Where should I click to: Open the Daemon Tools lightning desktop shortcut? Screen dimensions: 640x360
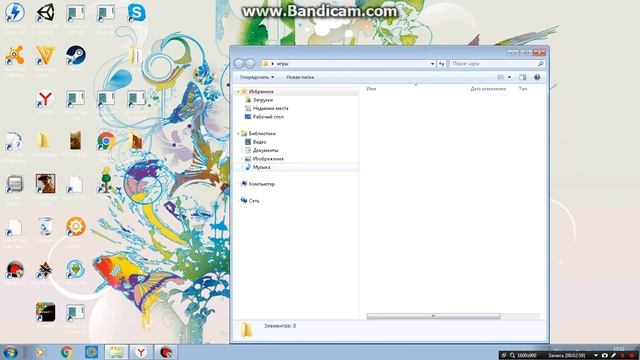[15, 12]
